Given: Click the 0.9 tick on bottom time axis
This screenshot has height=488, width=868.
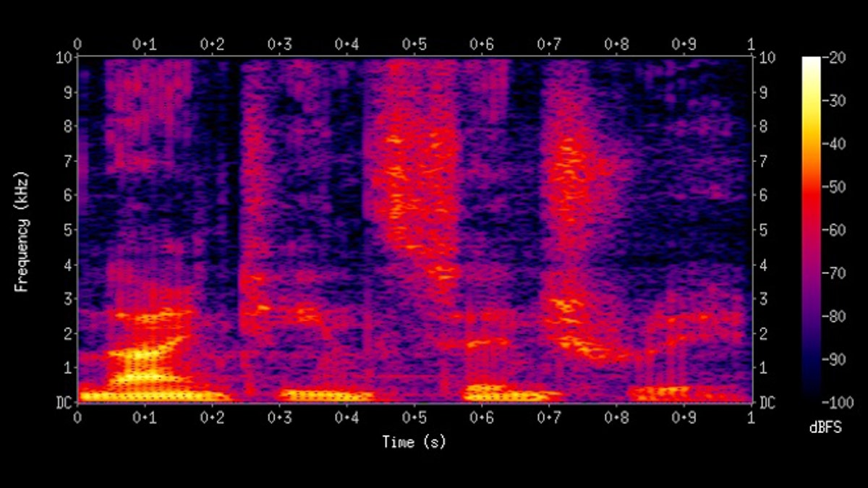Looking at the screenshot, I should click(684, 419).
